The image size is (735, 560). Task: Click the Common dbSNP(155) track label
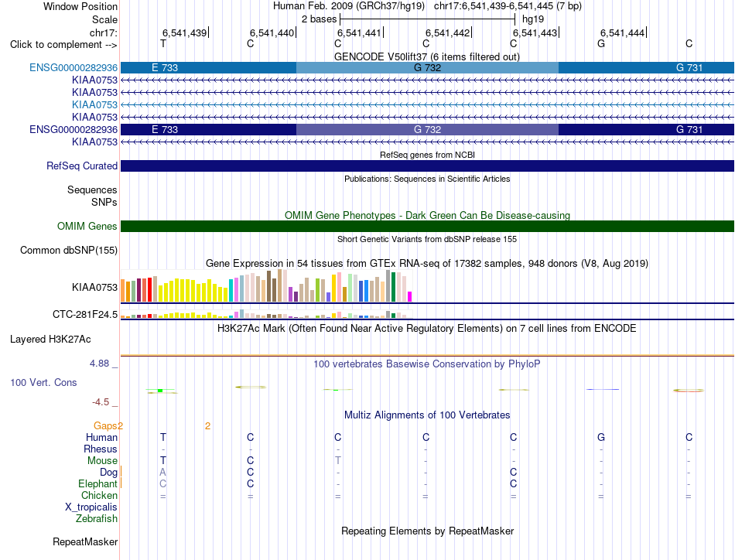point(69,251)
